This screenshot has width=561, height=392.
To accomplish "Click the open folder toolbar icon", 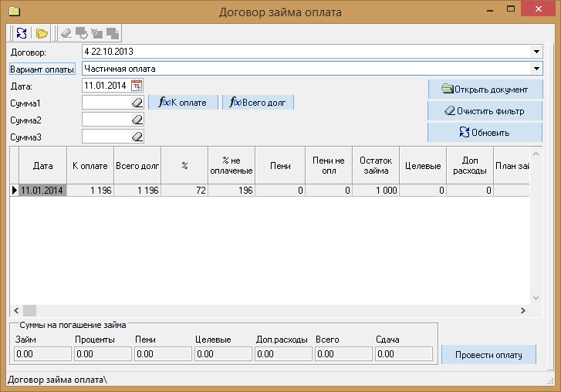I will point(42,34).
